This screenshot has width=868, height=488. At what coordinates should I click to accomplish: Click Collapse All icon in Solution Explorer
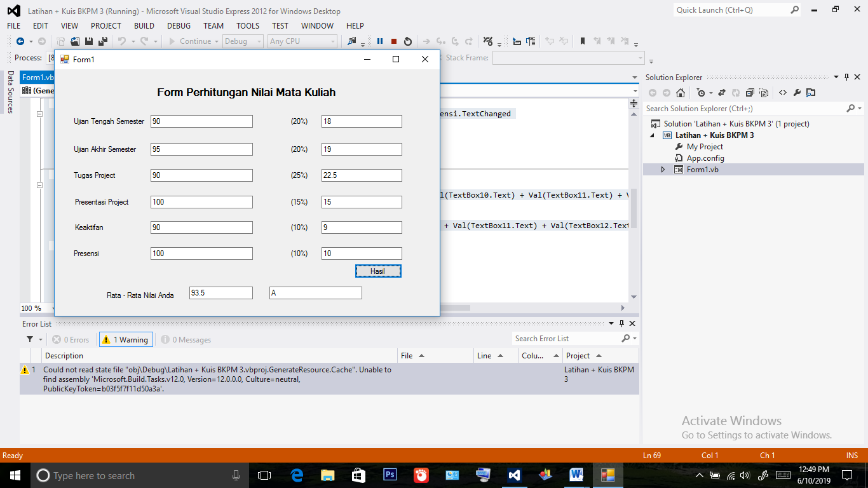tap(750, 93)
